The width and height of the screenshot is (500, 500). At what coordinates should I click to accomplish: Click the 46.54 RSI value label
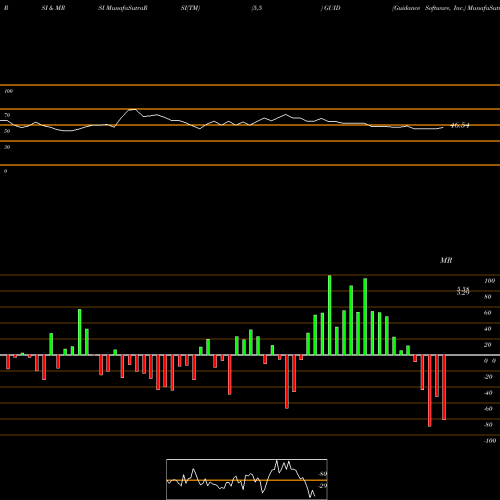click(460, 126)
